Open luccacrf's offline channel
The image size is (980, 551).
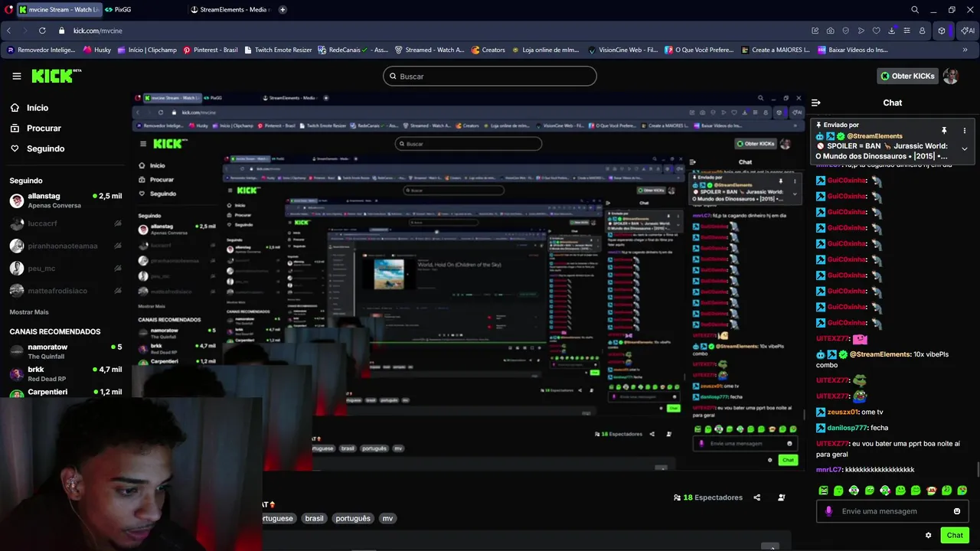(65, 223)
